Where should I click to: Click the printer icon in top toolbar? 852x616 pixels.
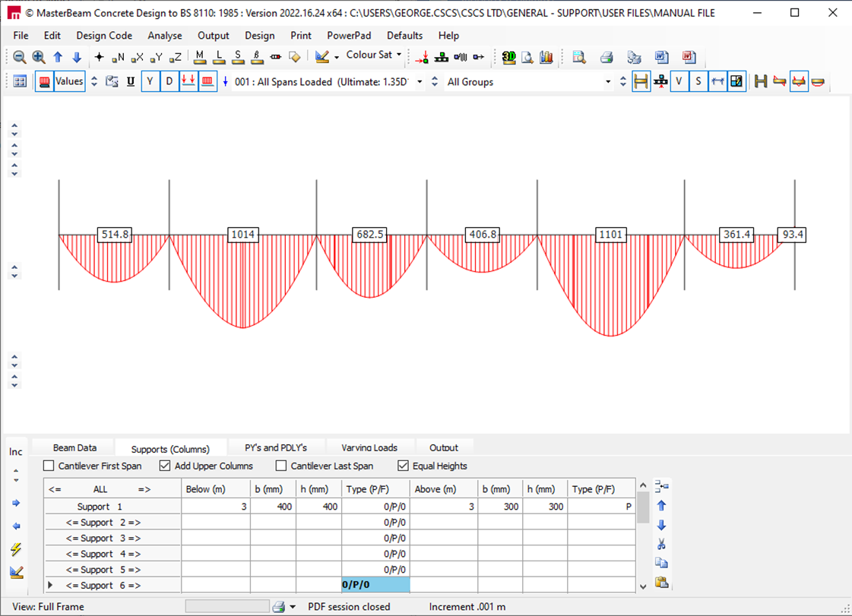(607, 57)
